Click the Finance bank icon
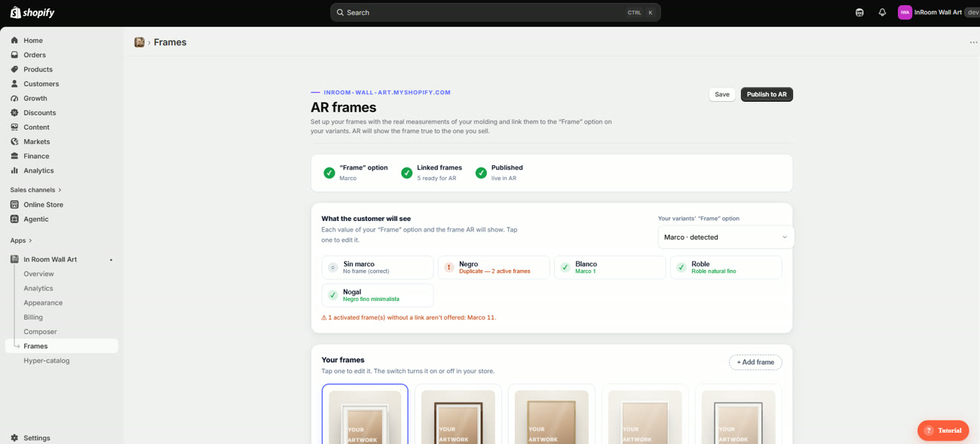 click(x=14, y=156)
